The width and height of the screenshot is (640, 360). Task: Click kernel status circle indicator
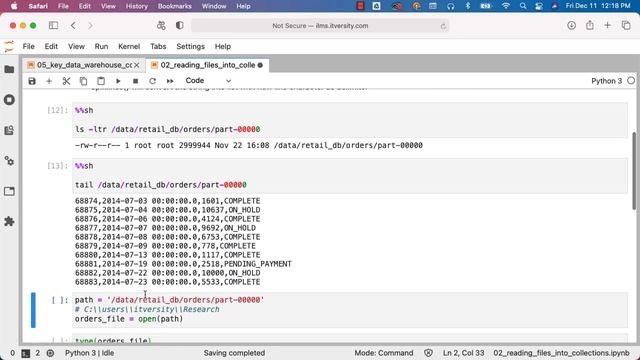click(631, 81)
